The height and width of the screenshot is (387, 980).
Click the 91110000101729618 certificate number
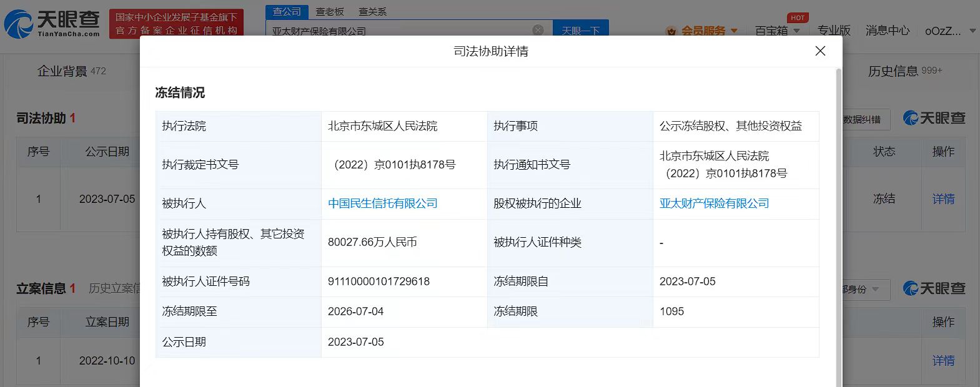point(379,282)
